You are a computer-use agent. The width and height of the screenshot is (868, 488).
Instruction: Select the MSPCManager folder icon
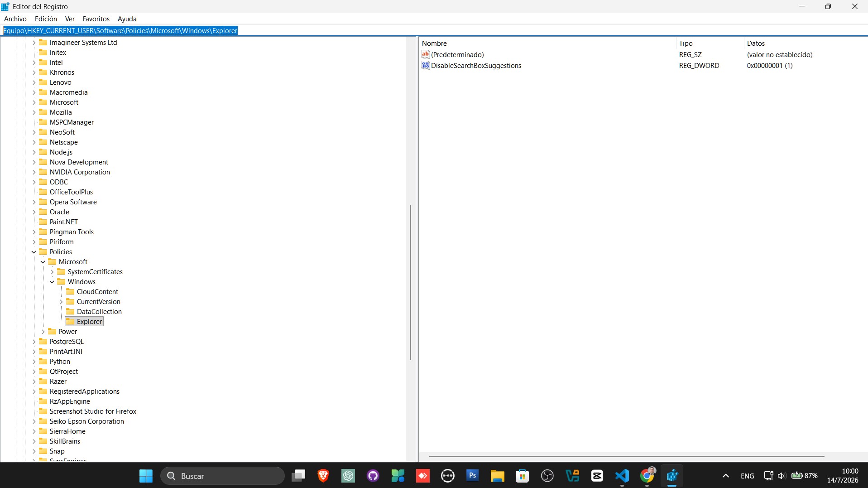tap(43, 122)
